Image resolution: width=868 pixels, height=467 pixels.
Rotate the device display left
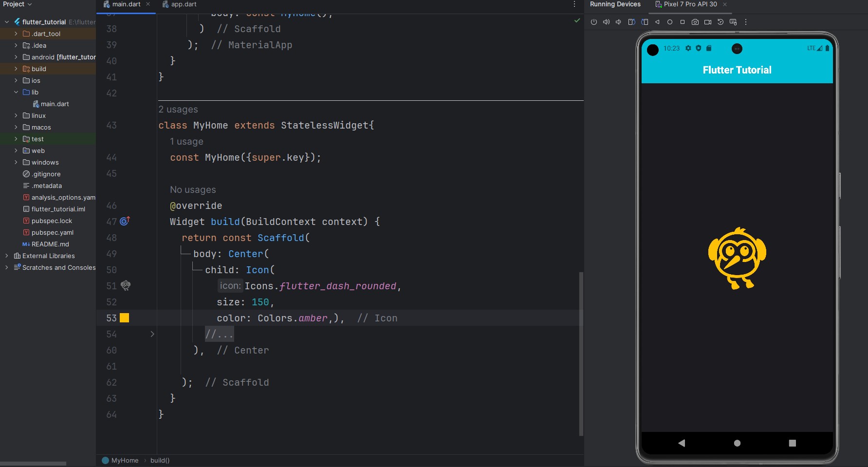631,21
